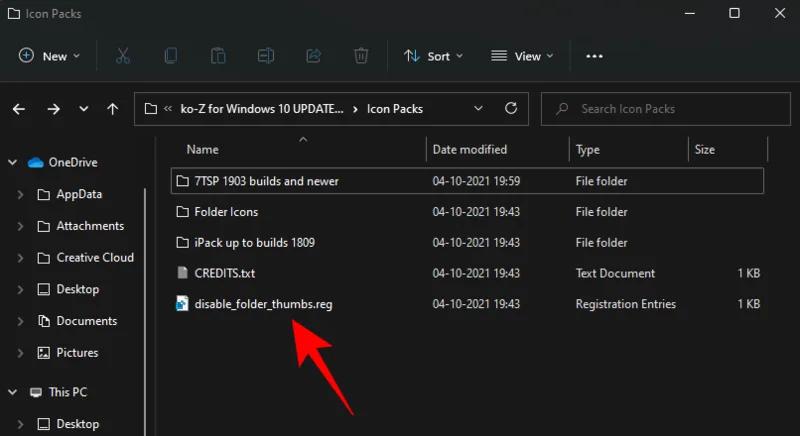Collapse the This PC tree node
This screenshot has height=436, width=800.
(12, 392)
